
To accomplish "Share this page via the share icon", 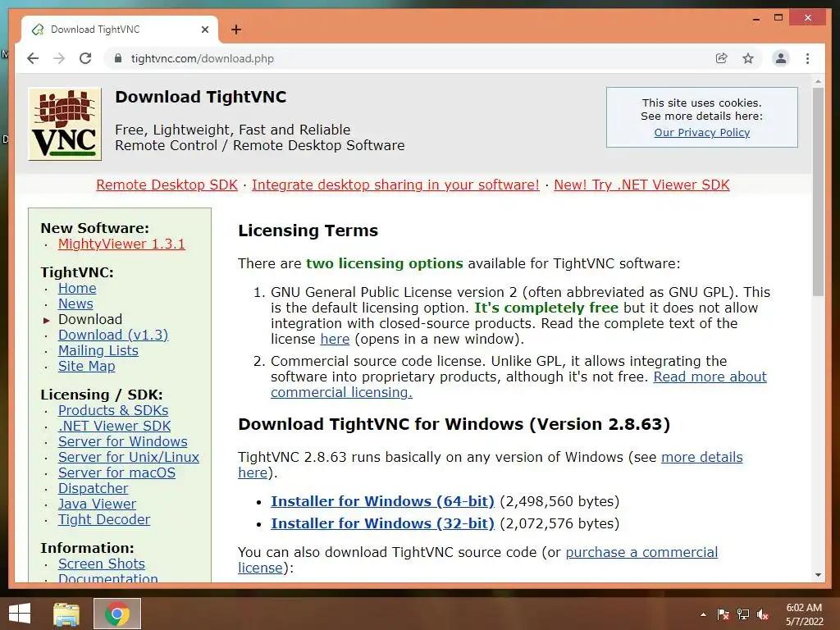I will pos(722,58).
